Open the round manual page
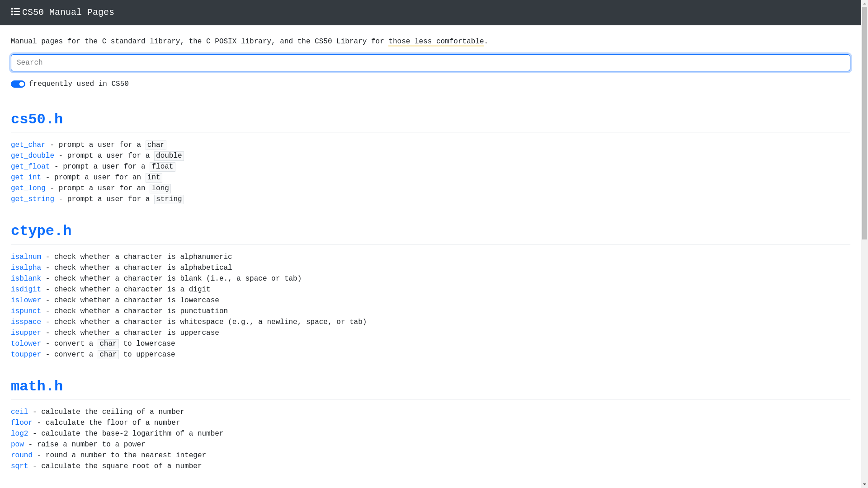 22,455
